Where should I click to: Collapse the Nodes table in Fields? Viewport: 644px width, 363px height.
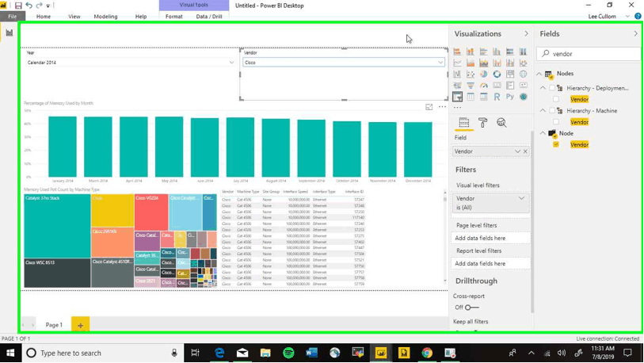pyautogui.click(x=539, y=74)
